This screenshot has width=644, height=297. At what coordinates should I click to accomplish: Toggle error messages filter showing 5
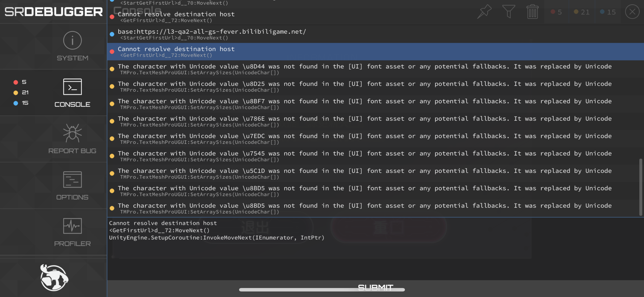(556, 12)
